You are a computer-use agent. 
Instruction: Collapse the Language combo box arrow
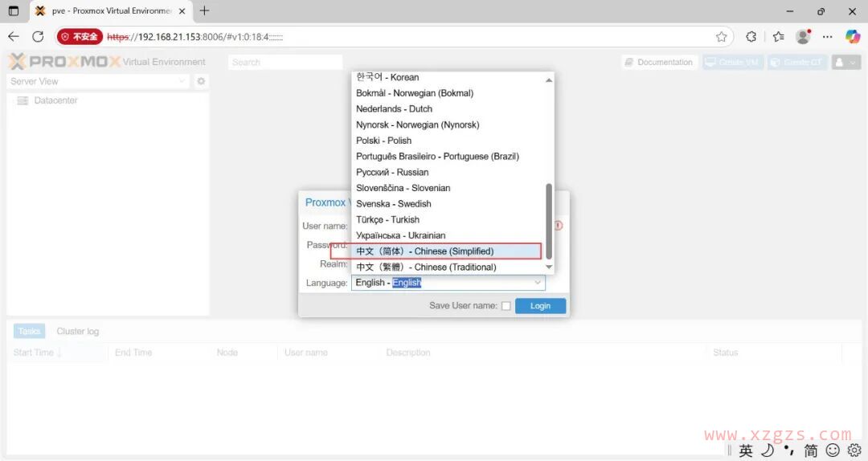pos(538,283)
